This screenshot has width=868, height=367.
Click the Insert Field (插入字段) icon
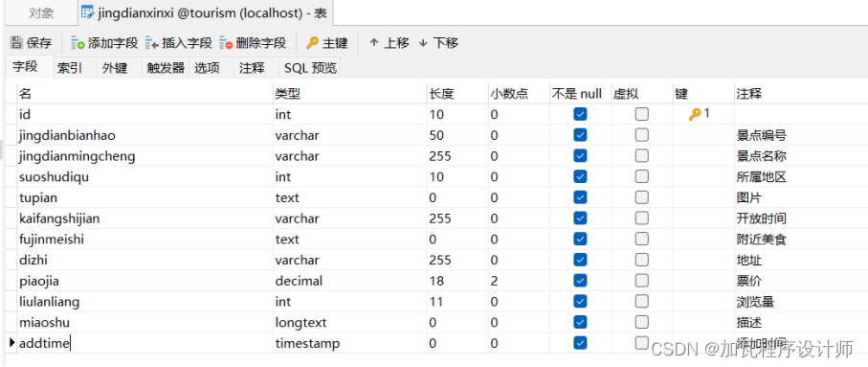152,43
